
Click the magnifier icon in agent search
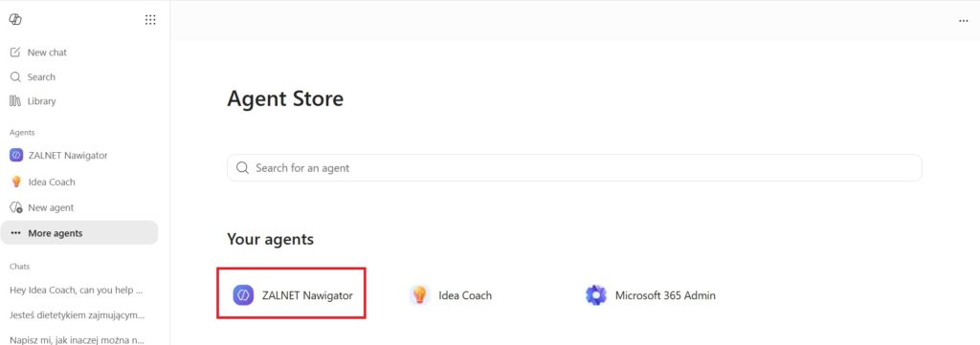[242, 168]
